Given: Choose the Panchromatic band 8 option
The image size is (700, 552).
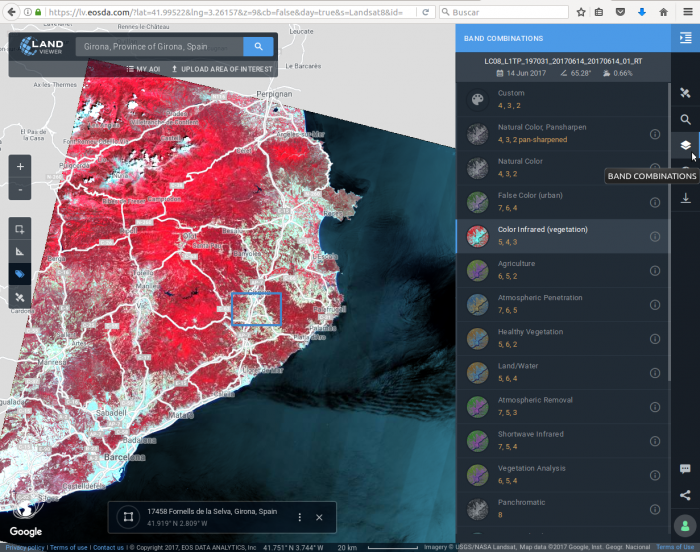Looking at the screenshot, I should click(x=563, y=509).
